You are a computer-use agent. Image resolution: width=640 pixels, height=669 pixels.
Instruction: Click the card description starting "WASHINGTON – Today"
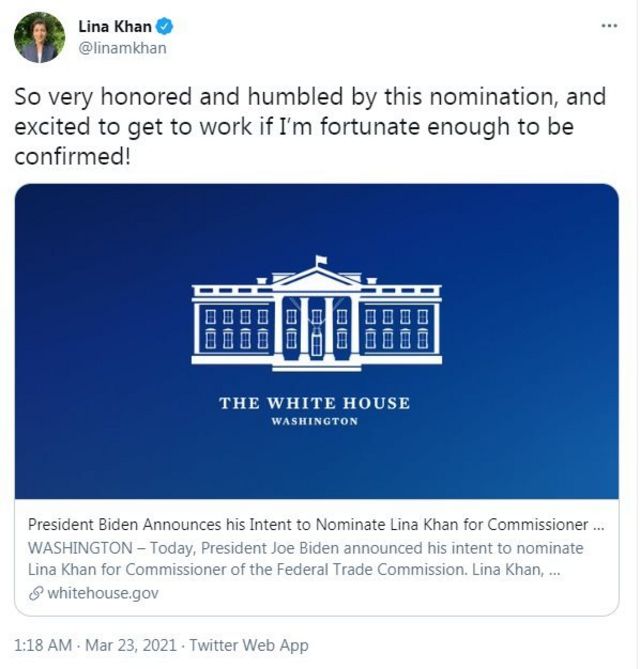(305, 559)
